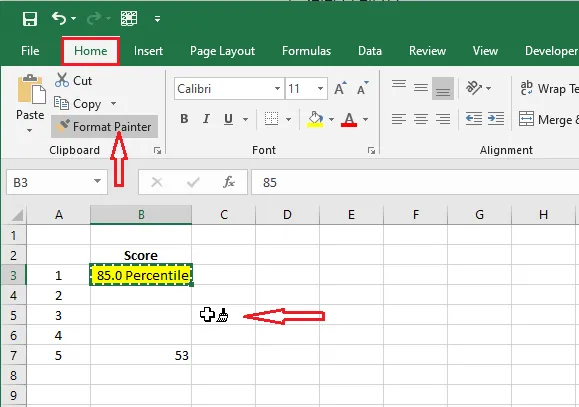Click Middle Align icon
579x407 pixels.
(421, 88)
